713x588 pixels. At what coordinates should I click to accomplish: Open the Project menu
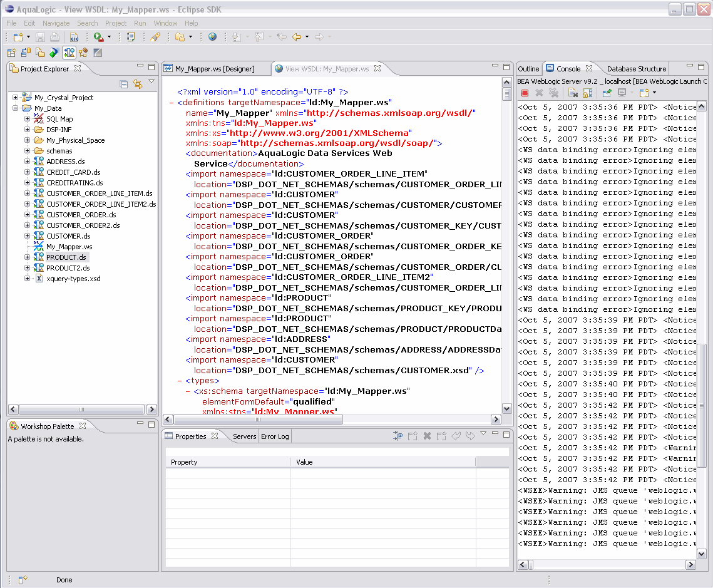pos(116,23)
